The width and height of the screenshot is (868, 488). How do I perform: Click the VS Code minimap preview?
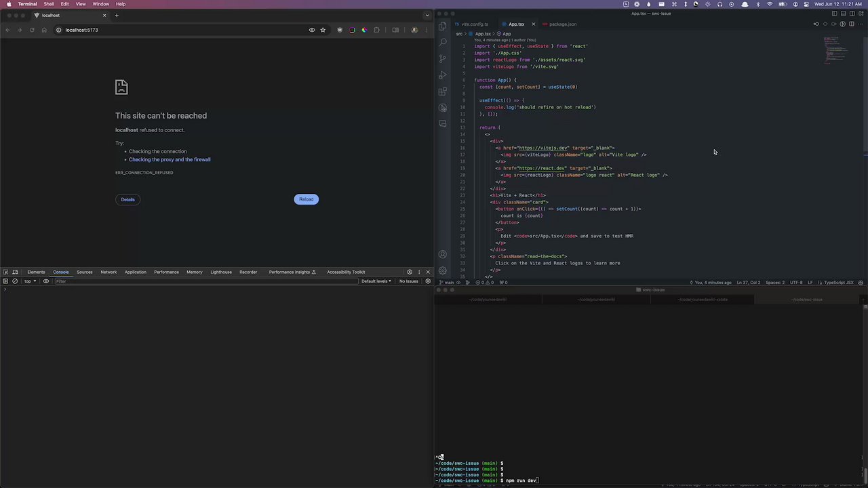pyautogui.click(x=835, y=51)
